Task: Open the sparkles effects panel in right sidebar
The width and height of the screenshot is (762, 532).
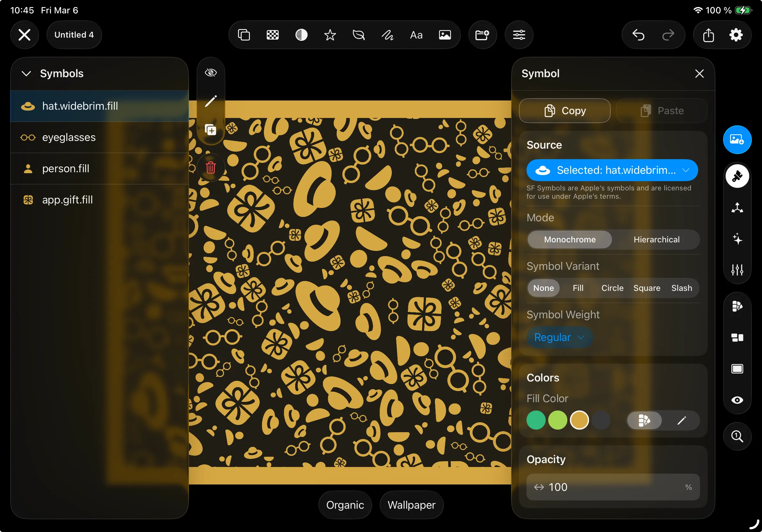Action: (x=737, y=238)
